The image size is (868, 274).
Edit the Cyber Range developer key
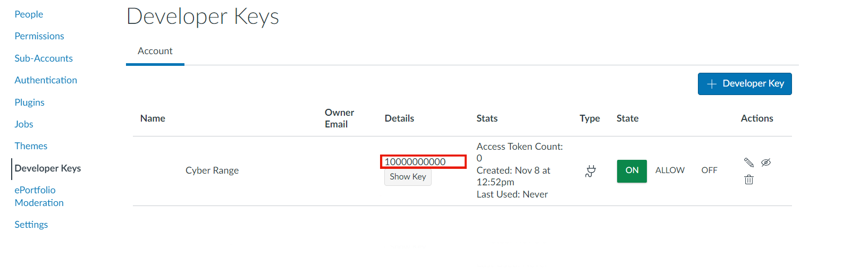click(748, 162)
